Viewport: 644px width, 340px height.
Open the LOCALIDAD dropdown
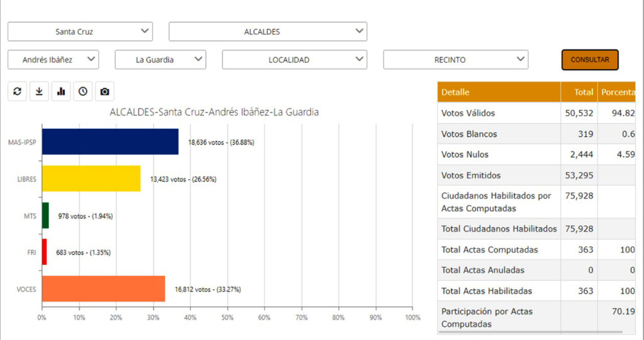click(294, 60)
